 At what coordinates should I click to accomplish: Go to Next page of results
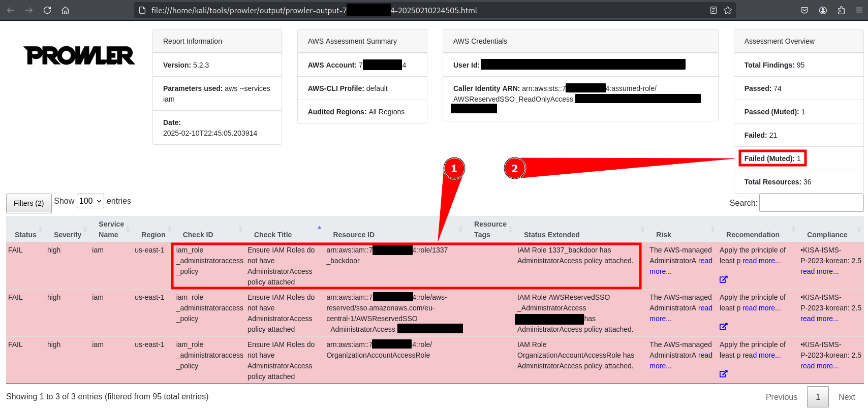[x=847, y=397]
